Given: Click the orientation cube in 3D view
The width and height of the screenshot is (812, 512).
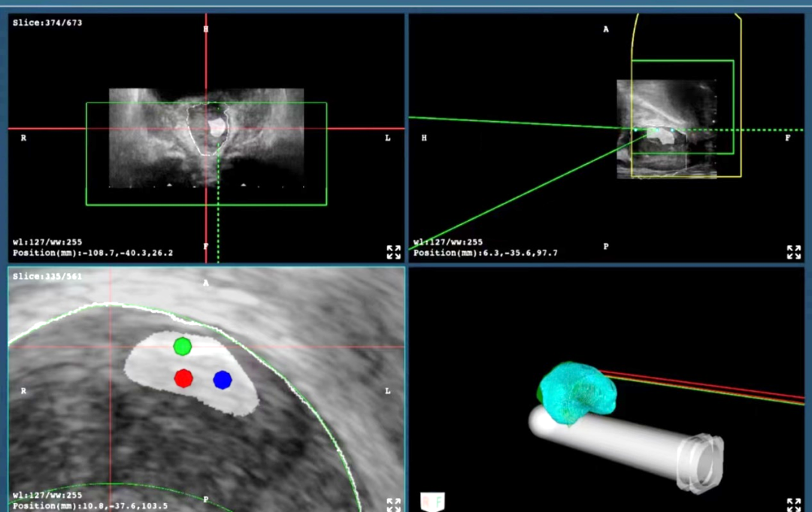Looking at the screenshot, I should [432, 501].
